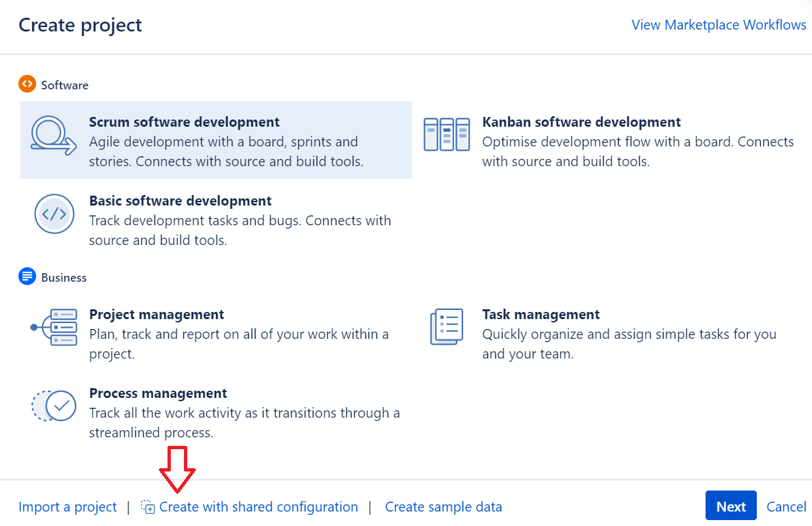Select the Task management template

pyautogui.click(x=541, y=315)
